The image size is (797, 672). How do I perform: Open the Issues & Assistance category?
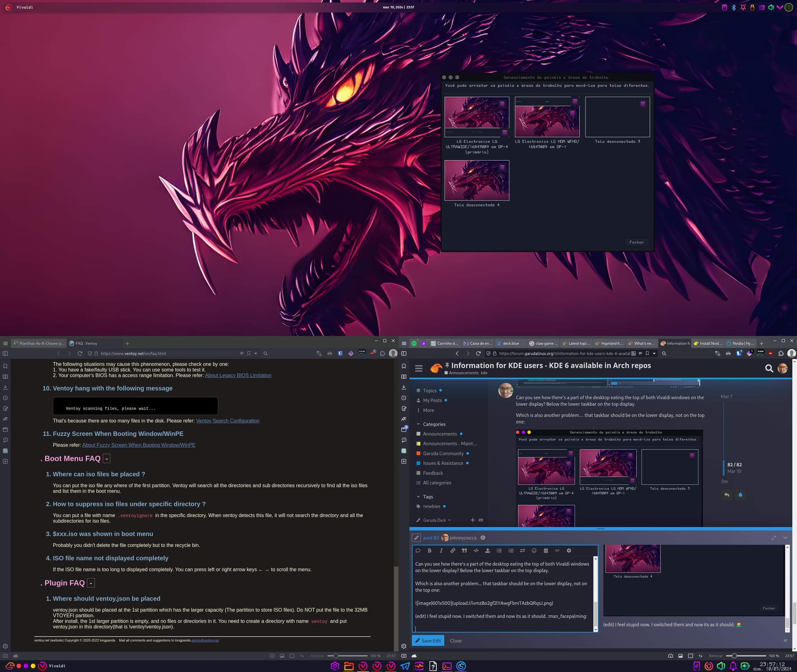pos(443,463)
